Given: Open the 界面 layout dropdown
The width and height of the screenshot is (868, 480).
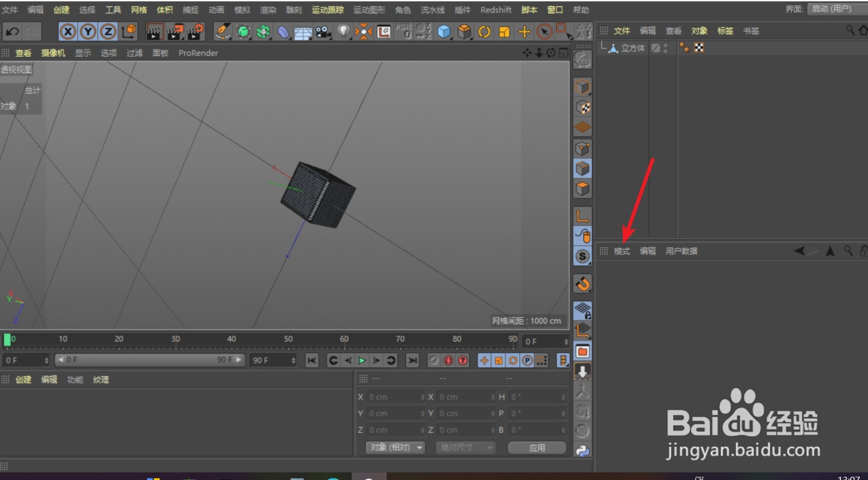Looking at the screenshot, I should point(837,9).
